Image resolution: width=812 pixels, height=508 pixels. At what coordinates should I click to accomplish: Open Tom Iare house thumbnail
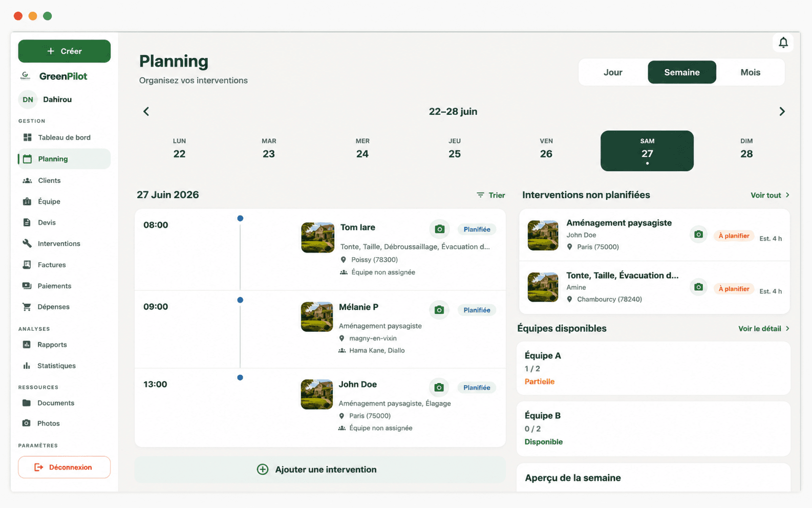[317, 238]
